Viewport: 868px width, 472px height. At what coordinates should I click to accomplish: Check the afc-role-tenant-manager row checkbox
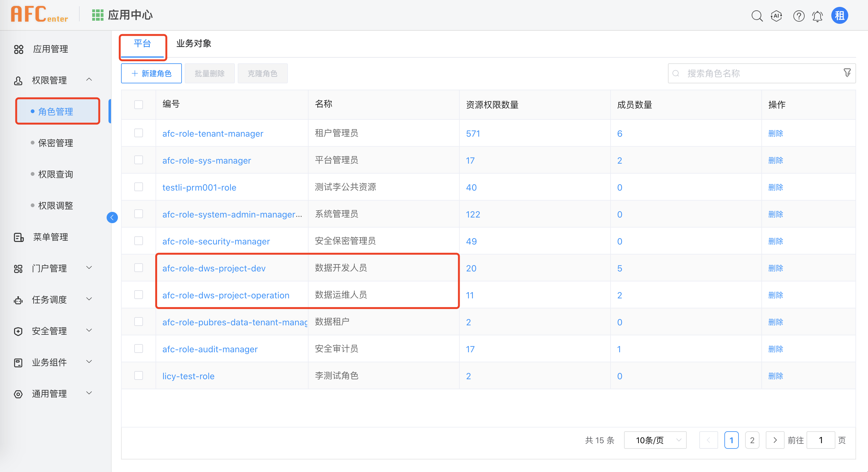coord(139,133)
